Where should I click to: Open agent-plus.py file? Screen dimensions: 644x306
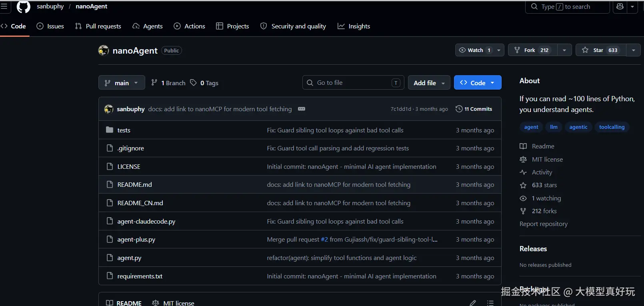(x=136, y=239)
